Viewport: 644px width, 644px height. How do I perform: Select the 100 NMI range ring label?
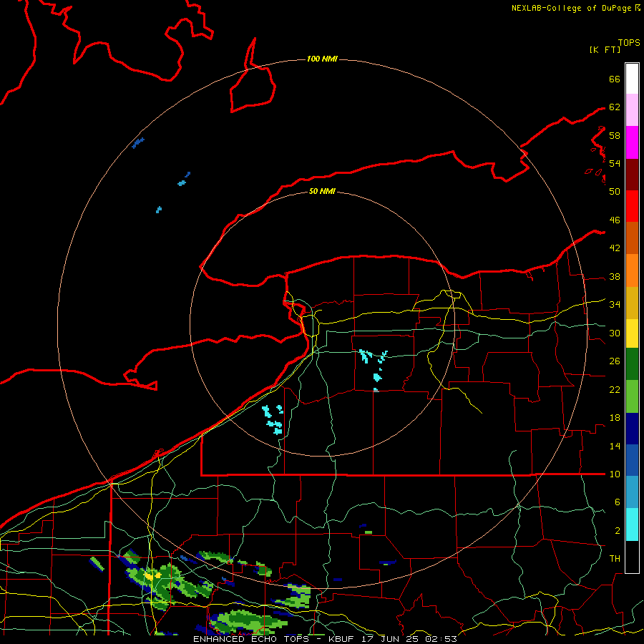(322, 59)
